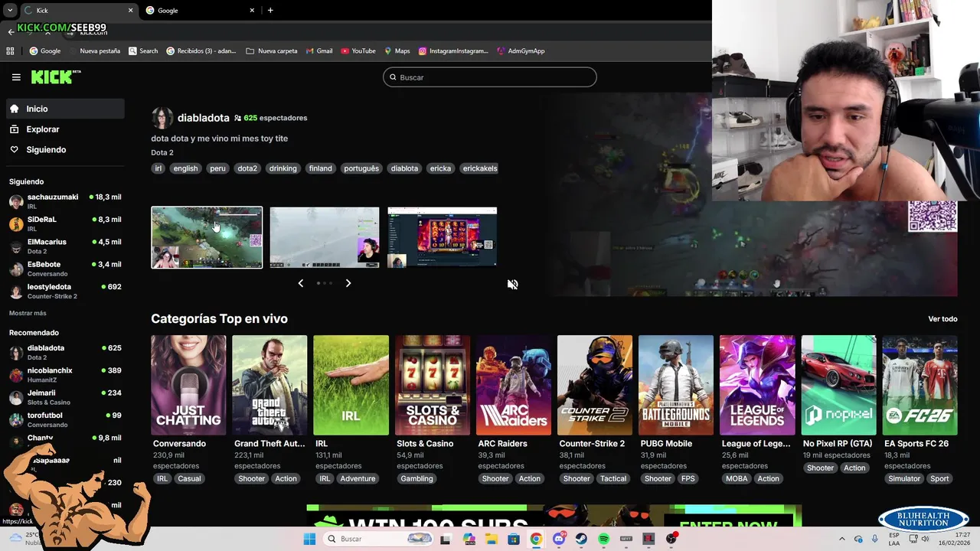Open Jeimarii in Recomendado list
The image size is (980, 551).
tap(65, 397)
